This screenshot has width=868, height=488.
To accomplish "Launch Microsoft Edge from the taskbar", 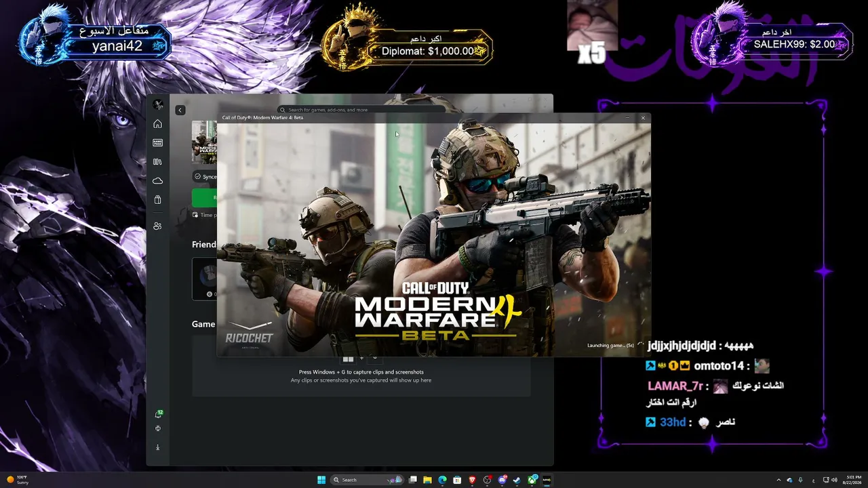I will point(442,480).
